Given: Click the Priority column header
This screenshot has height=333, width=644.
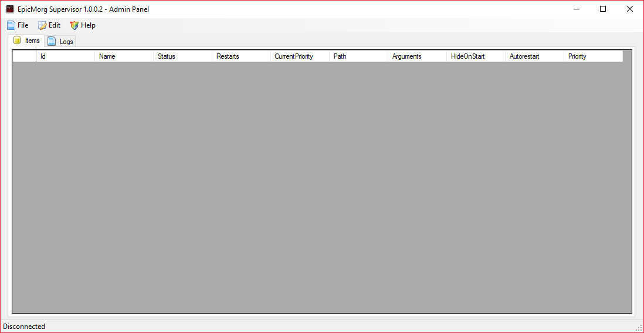Looking at the screenshot, I should click(x=594, y=57).
